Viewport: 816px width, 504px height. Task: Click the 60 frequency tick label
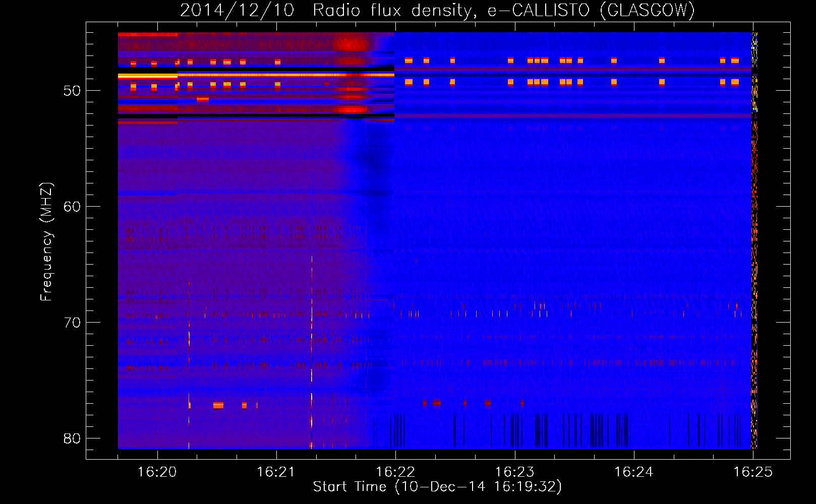pos(72,207)
